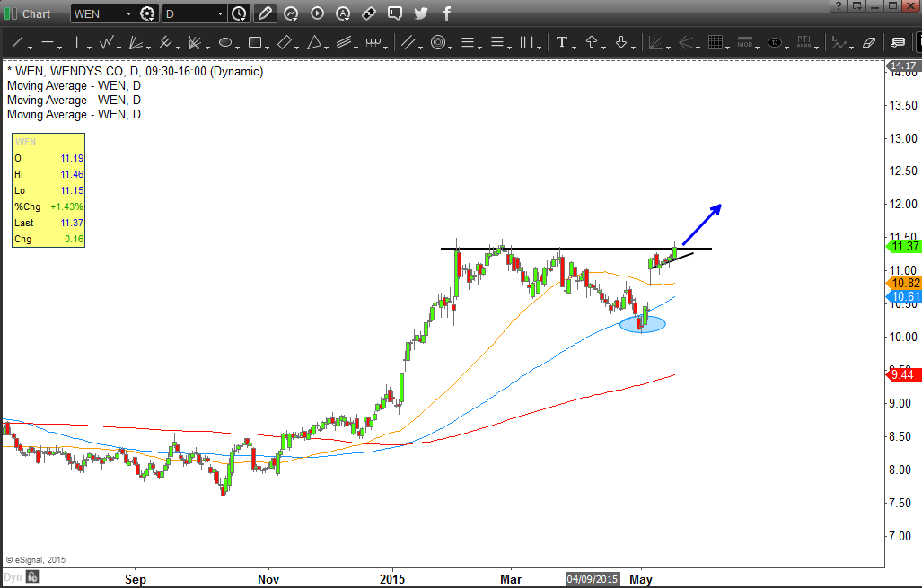
Task: Click the Dyn label at bottom left
Action: (13, 577)
